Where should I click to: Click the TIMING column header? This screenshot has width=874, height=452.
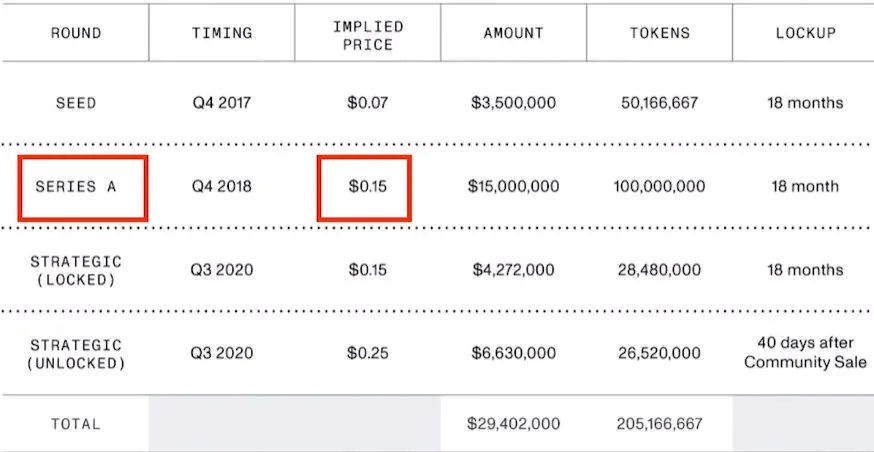(x=222, y=33)
